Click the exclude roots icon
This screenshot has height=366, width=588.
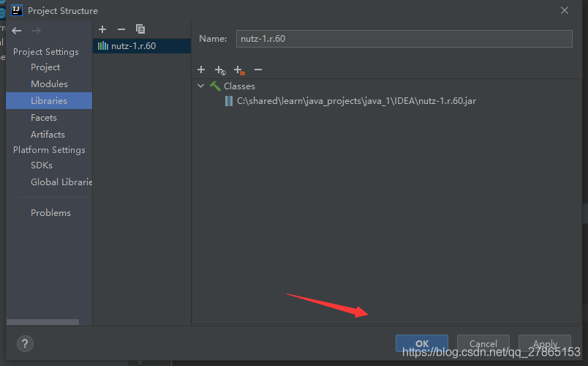(239, 70)
